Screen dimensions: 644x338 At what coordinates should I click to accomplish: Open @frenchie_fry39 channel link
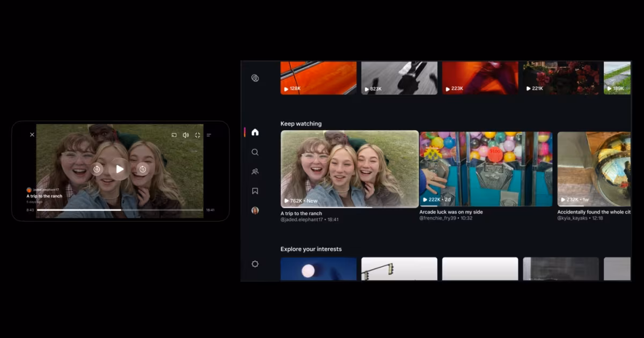[x=438, y=218]
